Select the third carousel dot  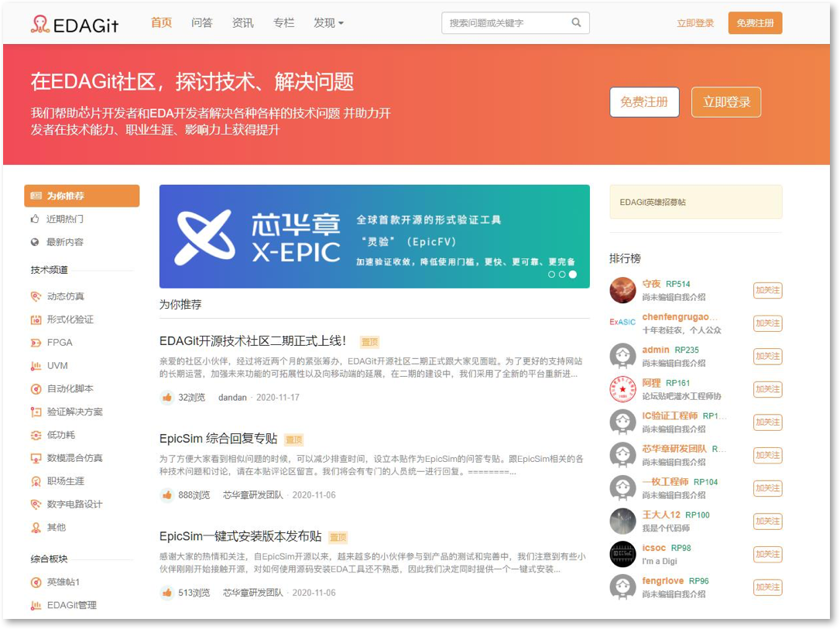573,274
